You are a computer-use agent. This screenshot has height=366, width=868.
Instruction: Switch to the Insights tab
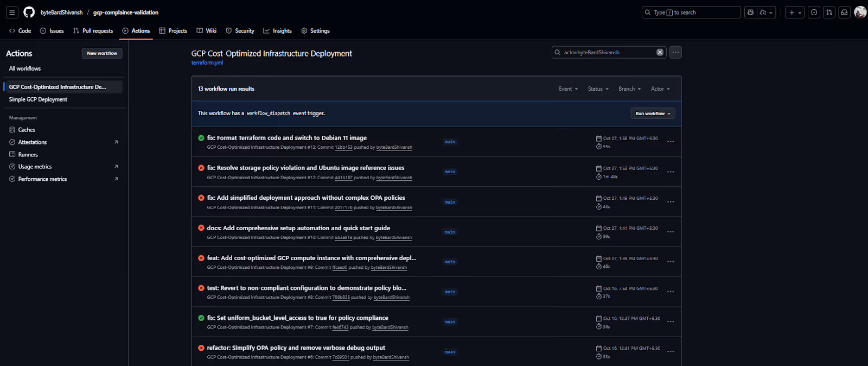pos(277,31)
